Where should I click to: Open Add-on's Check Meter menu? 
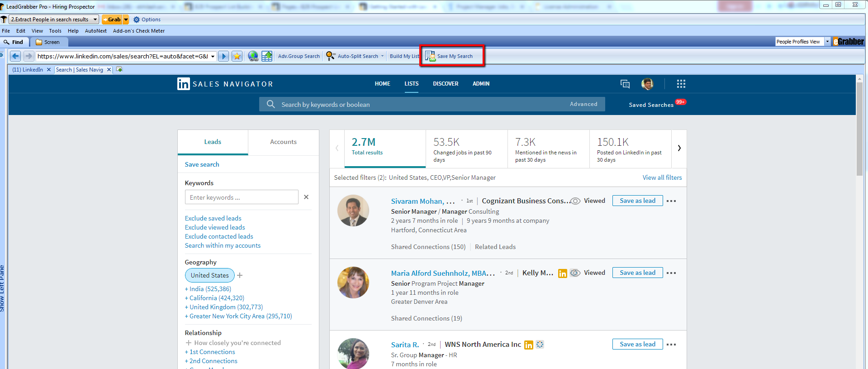[x=139, y=31]
